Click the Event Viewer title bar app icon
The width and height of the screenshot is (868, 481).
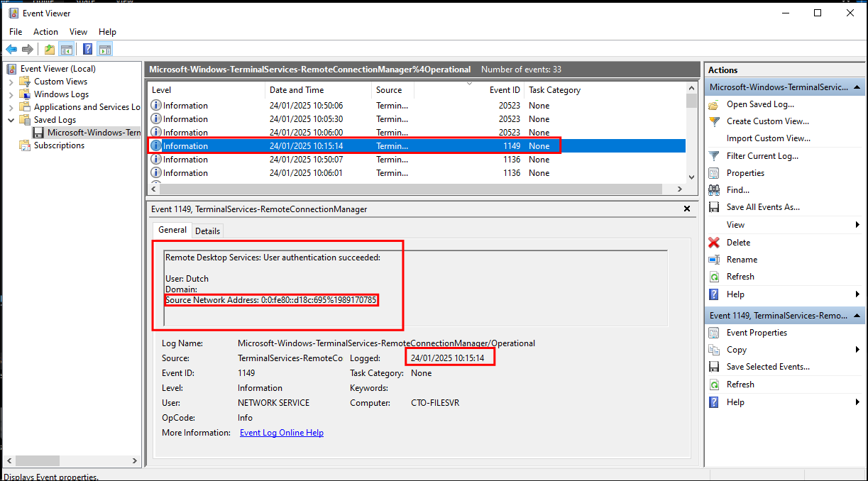(x=13, y=13)
